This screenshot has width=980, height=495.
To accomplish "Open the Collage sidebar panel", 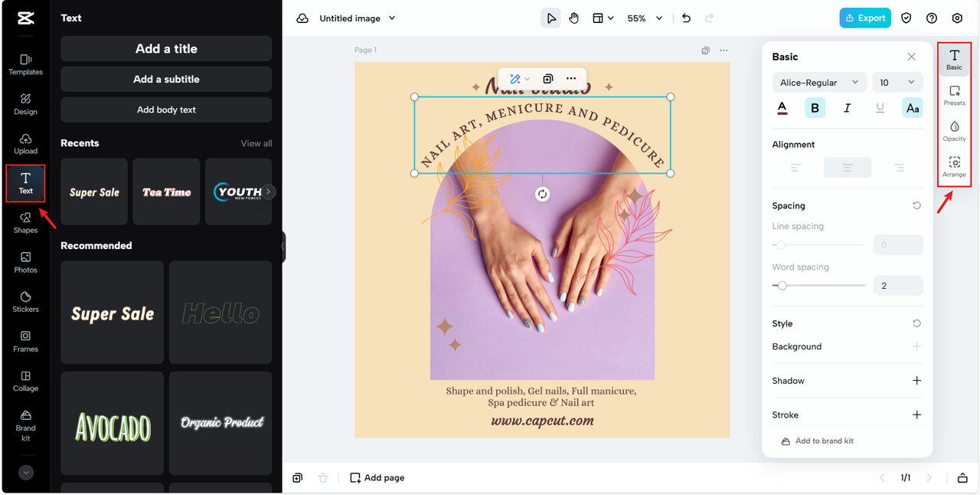I will 25,382.
